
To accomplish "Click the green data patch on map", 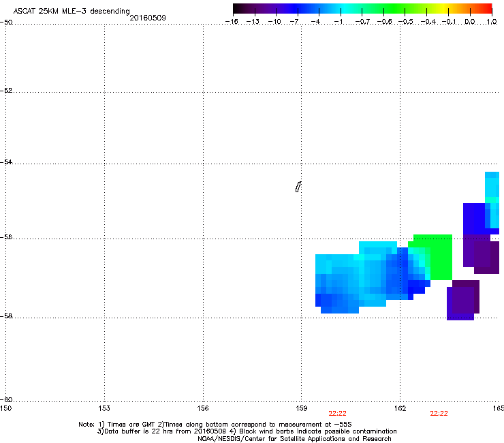I will pyautogui.click(x=441, y=258).
